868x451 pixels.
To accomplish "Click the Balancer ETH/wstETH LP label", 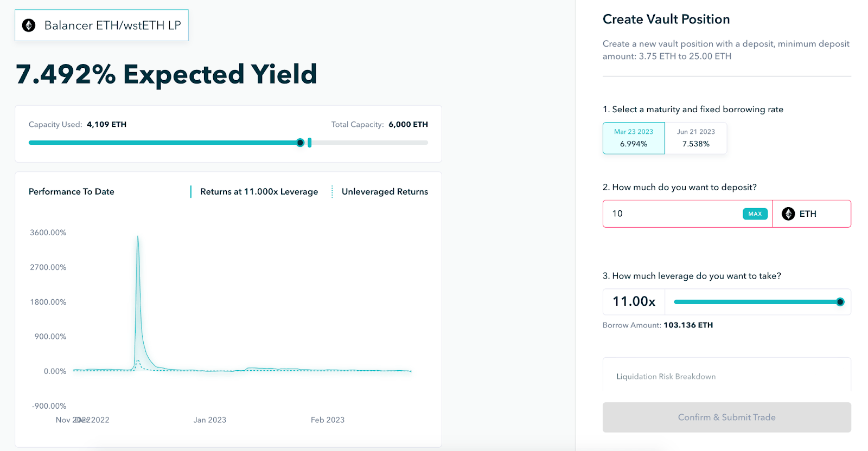I will point(113,25).
